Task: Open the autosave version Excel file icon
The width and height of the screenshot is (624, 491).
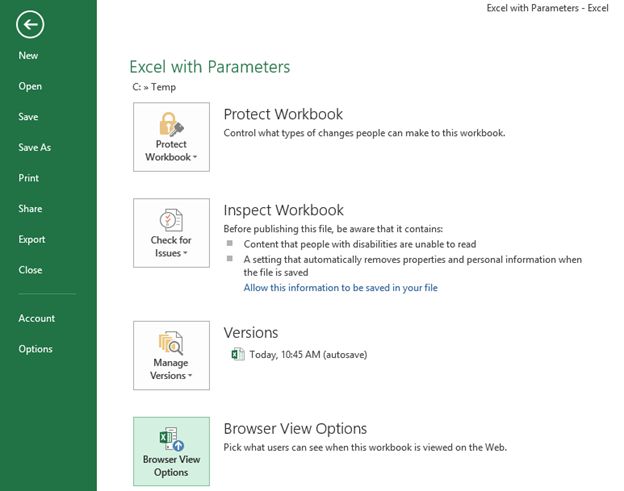Action: pos(238,354)
